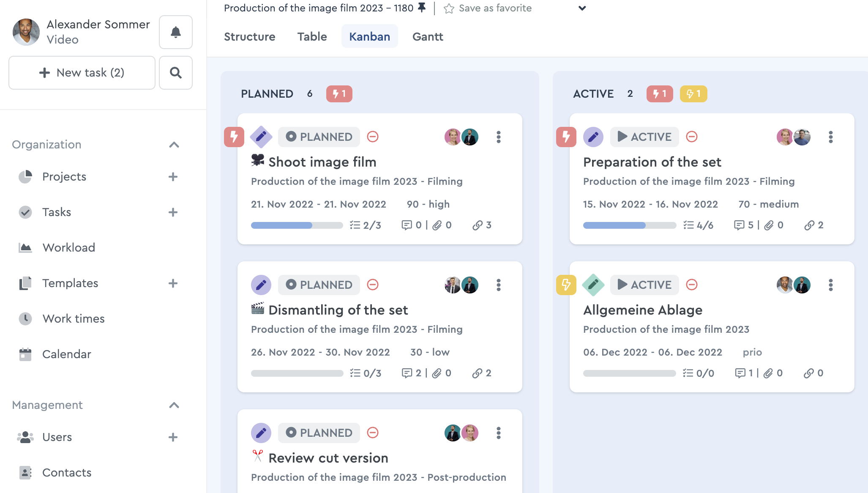
Task: Click Alexander Sommer profile avatar
Action: click(26, 32)
